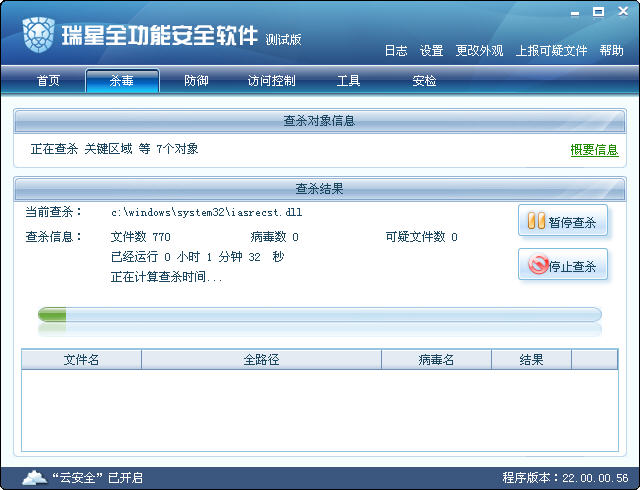The width and height of the screenshot is (640, 490).
Task: Switch to the 访问控制 tab
Action: 271,80
